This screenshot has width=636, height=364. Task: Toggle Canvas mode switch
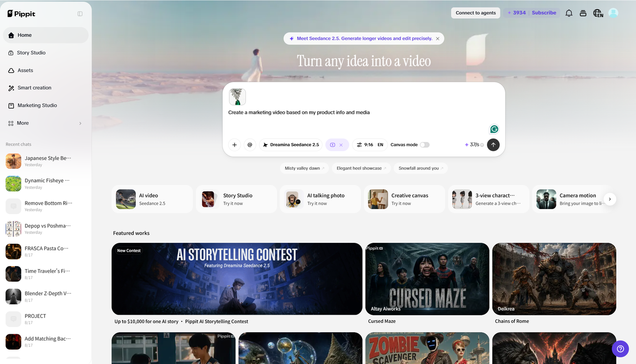[424, 145]
